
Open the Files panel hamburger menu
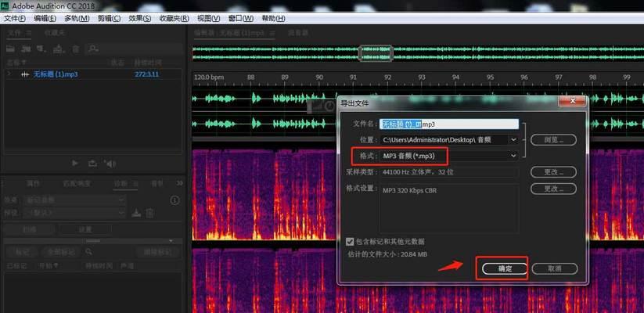29,33
